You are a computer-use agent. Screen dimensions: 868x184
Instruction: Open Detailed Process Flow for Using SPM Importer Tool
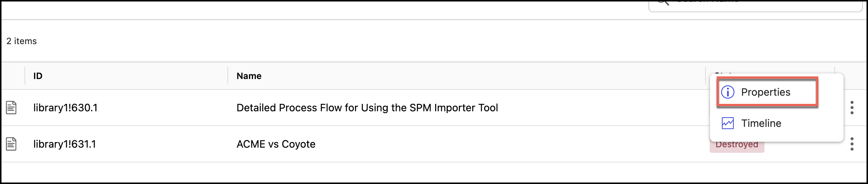pos(367,108)
